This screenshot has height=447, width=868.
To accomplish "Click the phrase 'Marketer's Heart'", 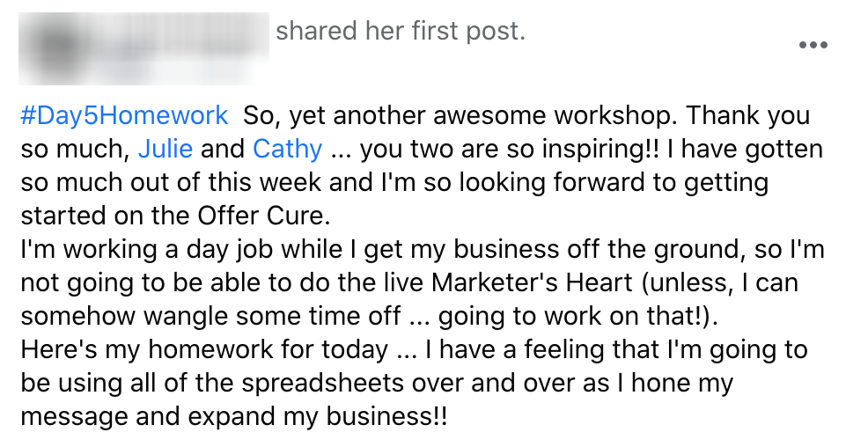I will [x=532, y=282].
